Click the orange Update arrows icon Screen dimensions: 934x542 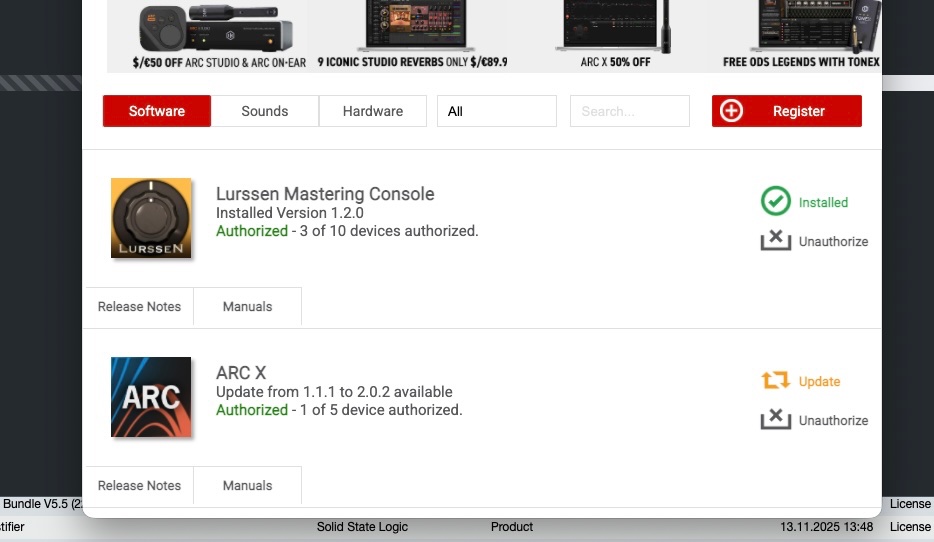[x=776, y=380]
